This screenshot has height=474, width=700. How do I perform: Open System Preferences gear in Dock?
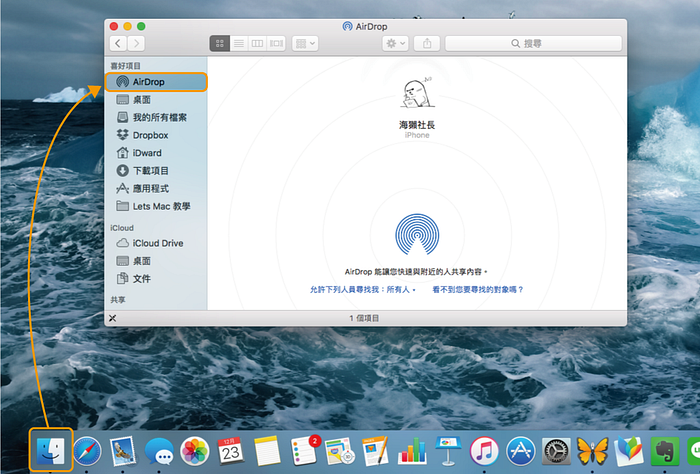coord(556,451)
